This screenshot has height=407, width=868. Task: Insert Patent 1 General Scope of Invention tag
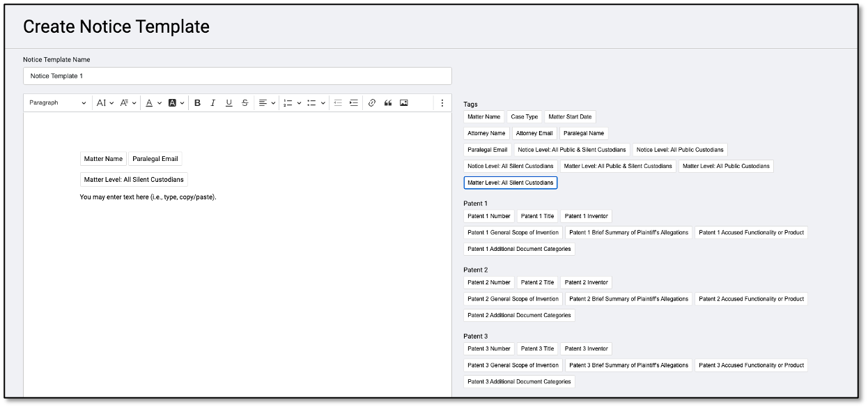click(x=513, y=233)
